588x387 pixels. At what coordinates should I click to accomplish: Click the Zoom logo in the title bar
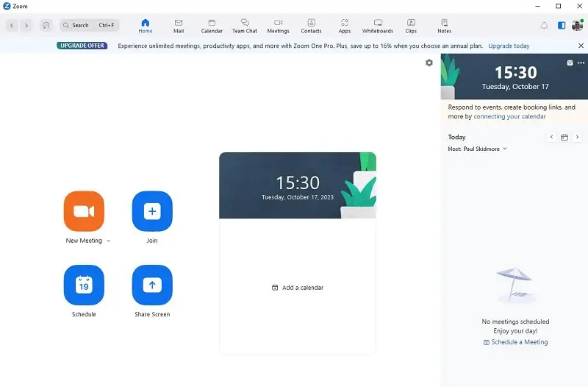pyautogui.click(x=7, y=6)
